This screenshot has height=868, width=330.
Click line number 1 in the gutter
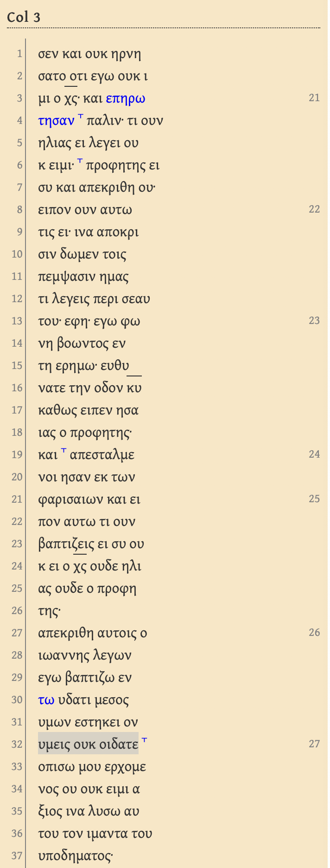point(19,54)
